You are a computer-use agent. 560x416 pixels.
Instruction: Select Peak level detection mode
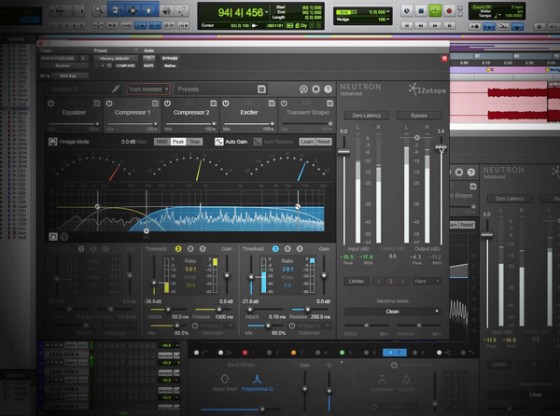(178, 142)
